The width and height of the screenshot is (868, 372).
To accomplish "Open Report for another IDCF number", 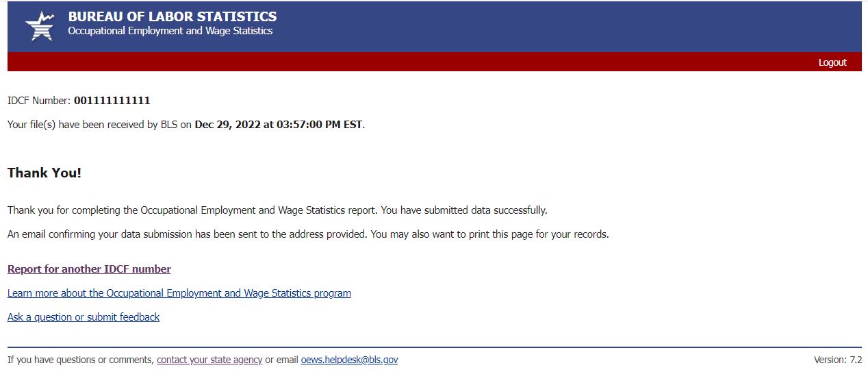I will click(89, 269).
